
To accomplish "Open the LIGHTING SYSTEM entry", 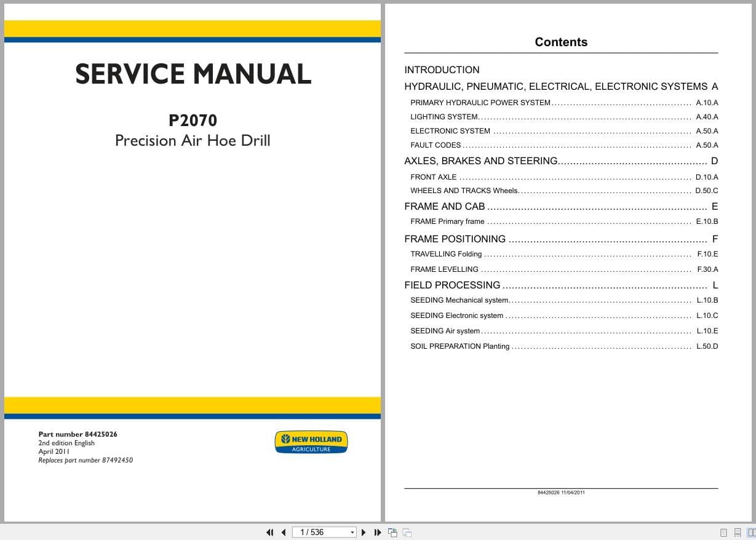I will point(564,117).
